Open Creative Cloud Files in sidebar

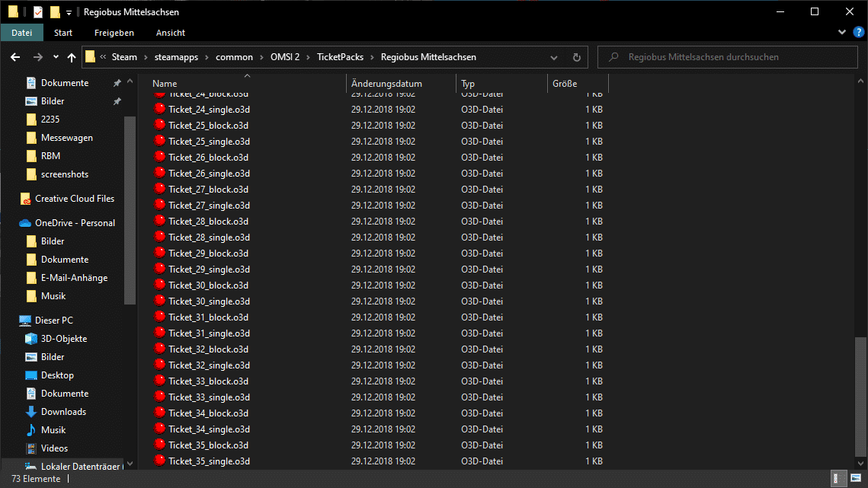[x=74, y=199]
